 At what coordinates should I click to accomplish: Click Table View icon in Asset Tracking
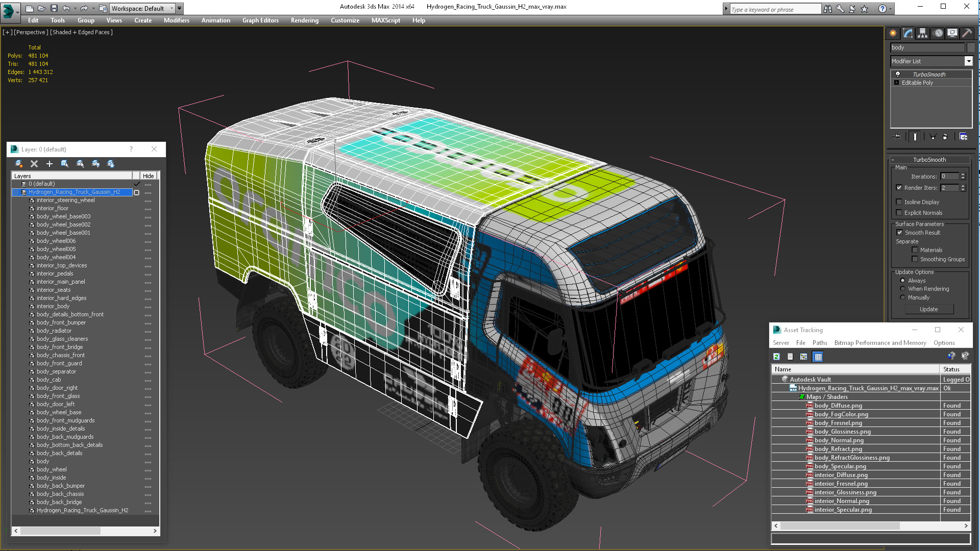click(x=818, y=357)
